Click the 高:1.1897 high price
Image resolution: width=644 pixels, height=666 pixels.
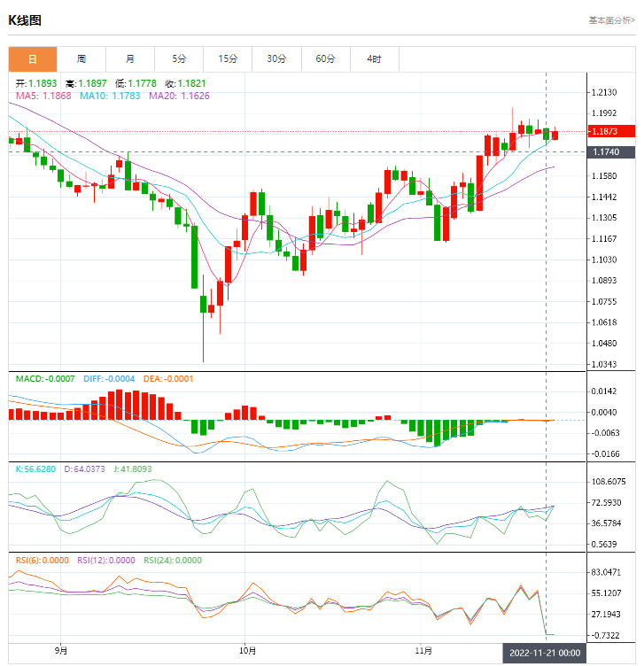pos(86,83)
